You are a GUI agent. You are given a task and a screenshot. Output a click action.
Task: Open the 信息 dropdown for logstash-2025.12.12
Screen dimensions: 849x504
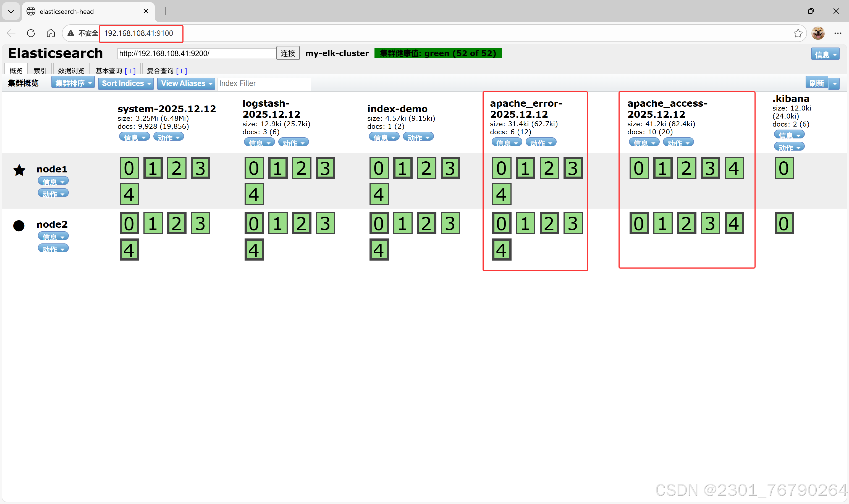point(260,142)
